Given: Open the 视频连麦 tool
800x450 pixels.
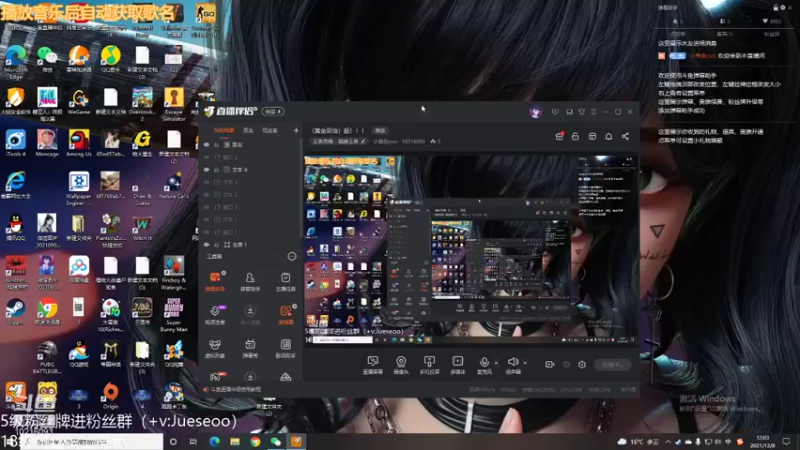Looking at the screenshot, I should click(x=215, y=315).
